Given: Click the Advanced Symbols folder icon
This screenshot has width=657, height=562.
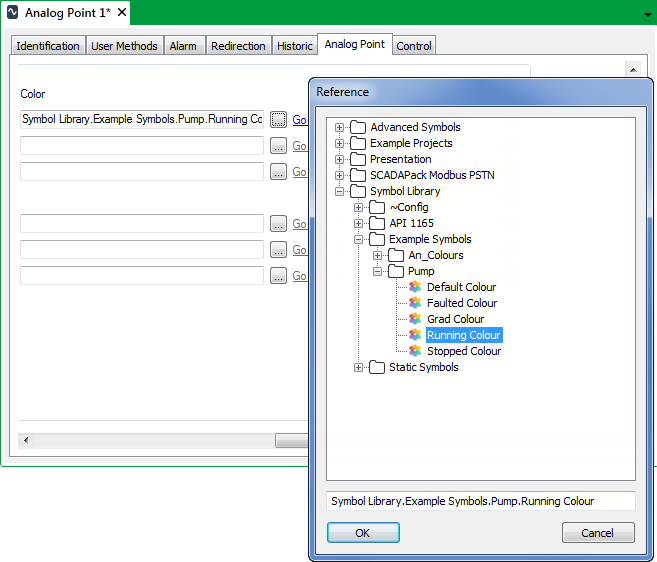Looking at the screenshot, I should coord(358,127).
